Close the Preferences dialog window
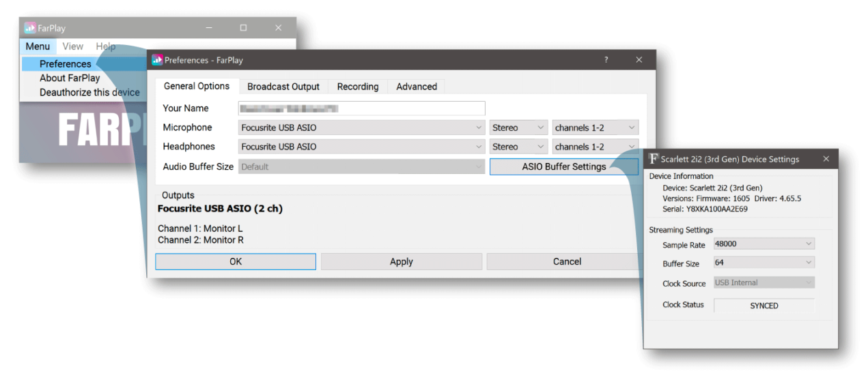The height and width of the screenshot is (382, 868). click(x=639, y=60)
